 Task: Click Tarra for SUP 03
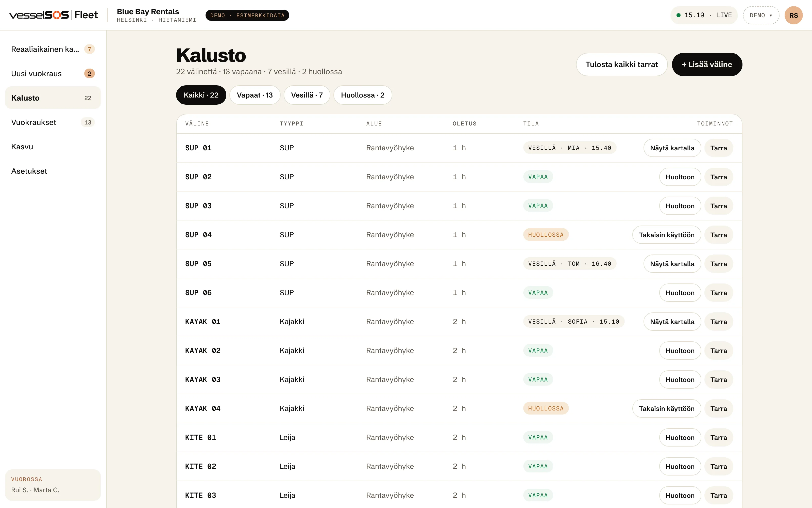pos(718,206)
